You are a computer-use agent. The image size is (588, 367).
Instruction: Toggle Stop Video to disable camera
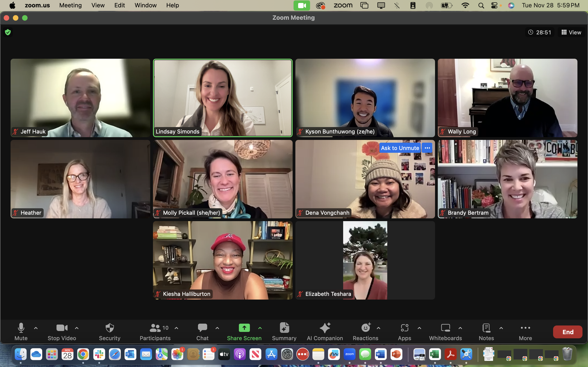62,332
